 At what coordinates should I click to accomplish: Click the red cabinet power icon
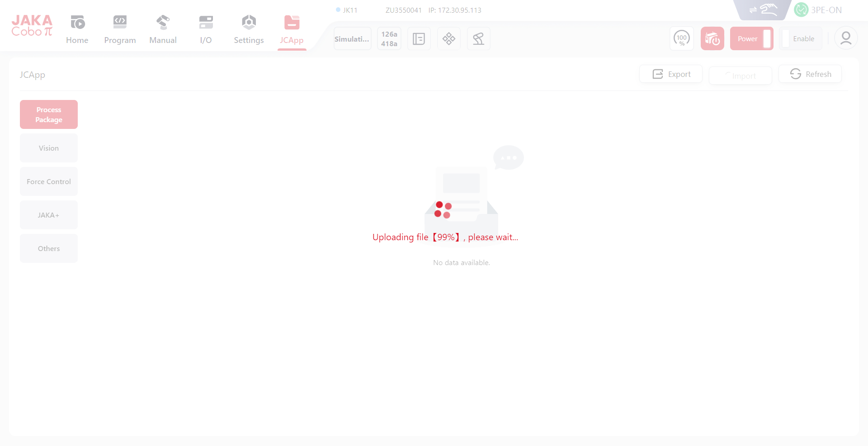tap(712, 39)
